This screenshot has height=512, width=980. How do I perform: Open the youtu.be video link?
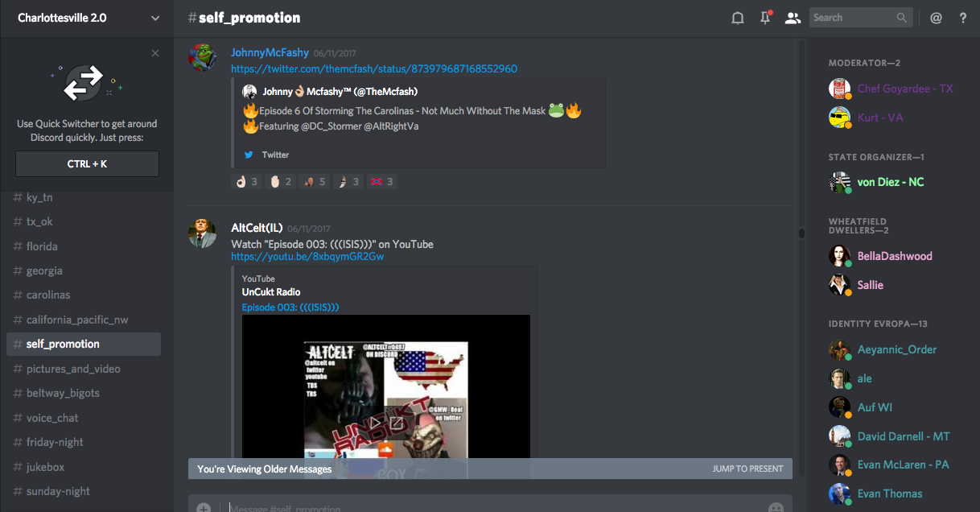coord(307,257)
